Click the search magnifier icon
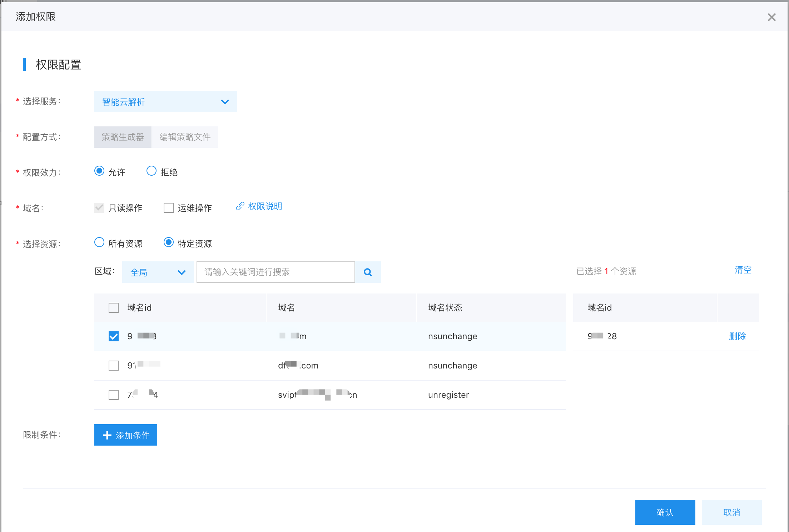 pos(368,272)
